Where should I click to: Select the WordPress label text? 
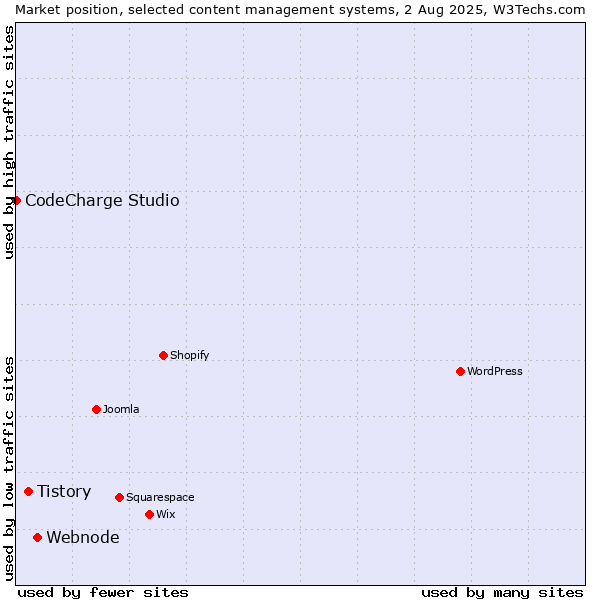pos(494,372)
